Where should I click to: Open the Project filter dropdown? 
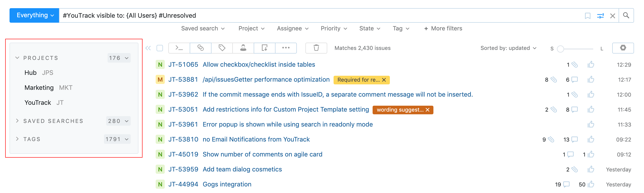pyautogui.click(x=251, y=29)
